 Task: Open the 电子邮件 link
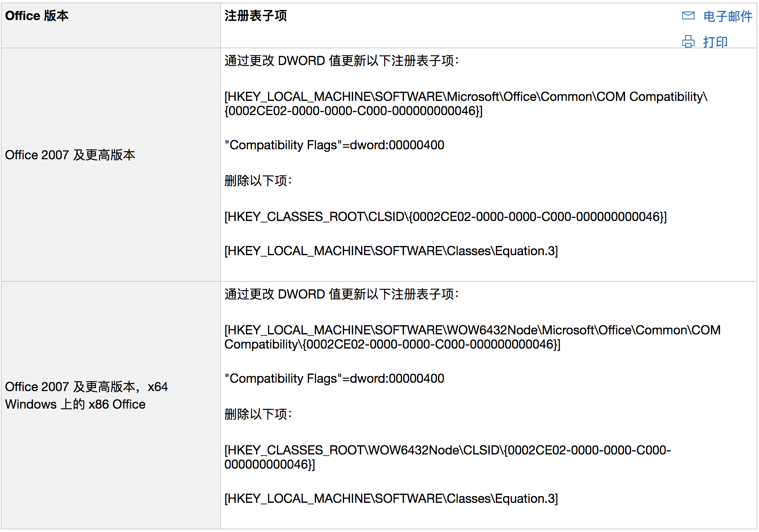tap(728, 16)
